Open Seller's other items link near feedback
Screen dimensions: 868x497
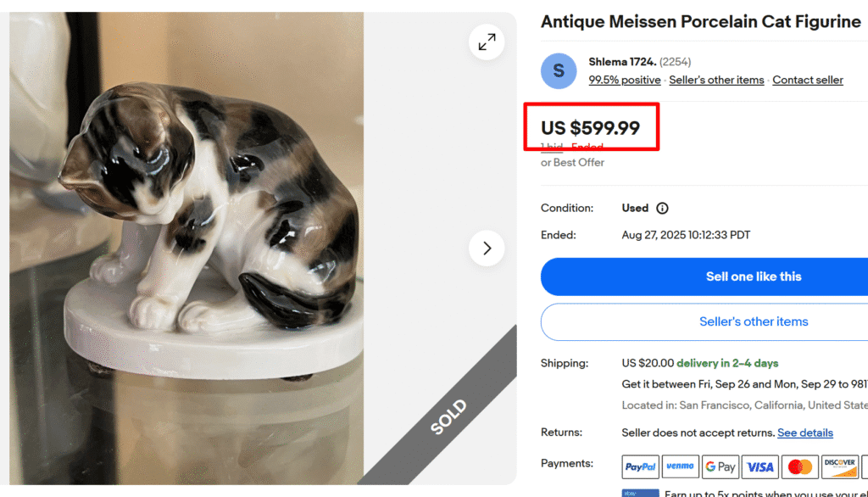[716, 81]
